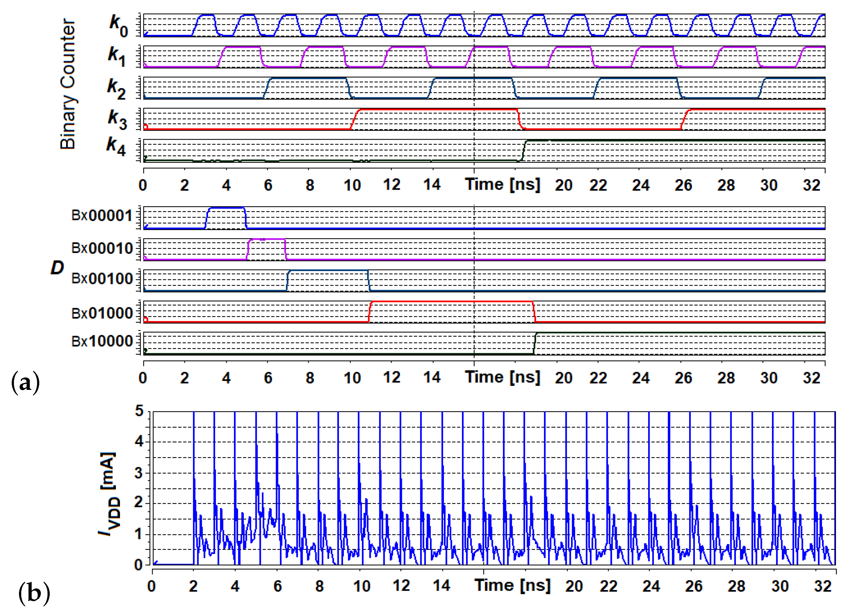Click the (b) subfigure marker
Viewport: 849px width, 616px height.
[x=34, y=594]
